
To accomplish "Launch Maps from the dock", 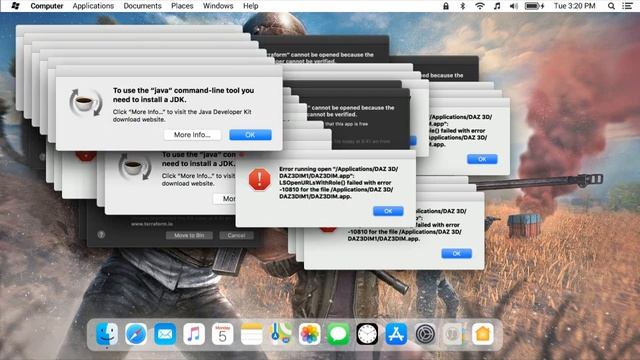I will click(x=281, y=334).
